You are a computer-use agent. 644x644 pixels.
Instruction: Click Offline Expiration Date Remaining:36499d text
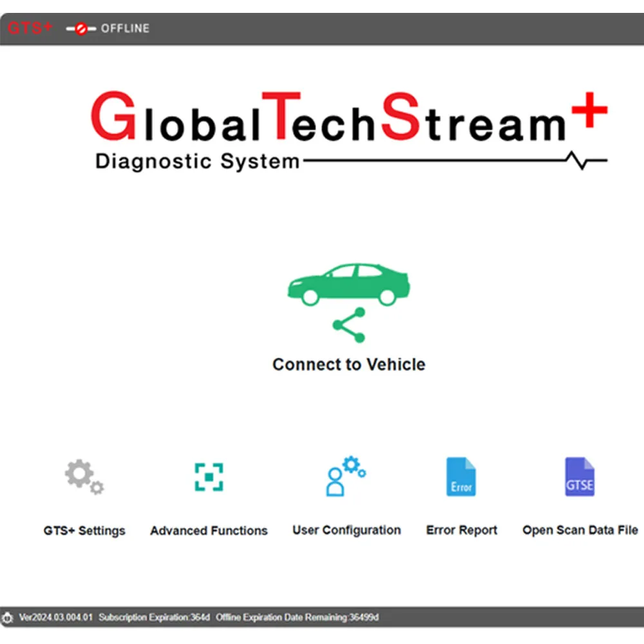click(x=297, y=618)
